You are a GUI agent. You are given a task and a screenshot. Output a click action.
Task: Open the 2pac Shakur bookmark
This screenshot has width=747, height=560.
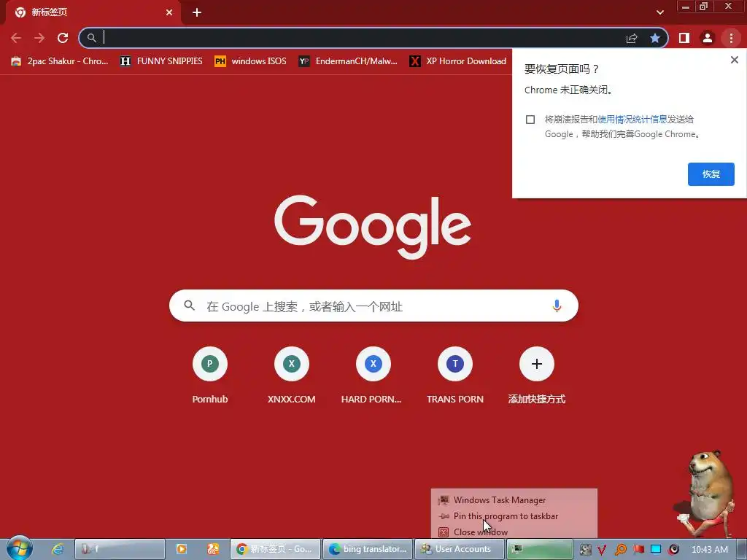pos(60,61)
